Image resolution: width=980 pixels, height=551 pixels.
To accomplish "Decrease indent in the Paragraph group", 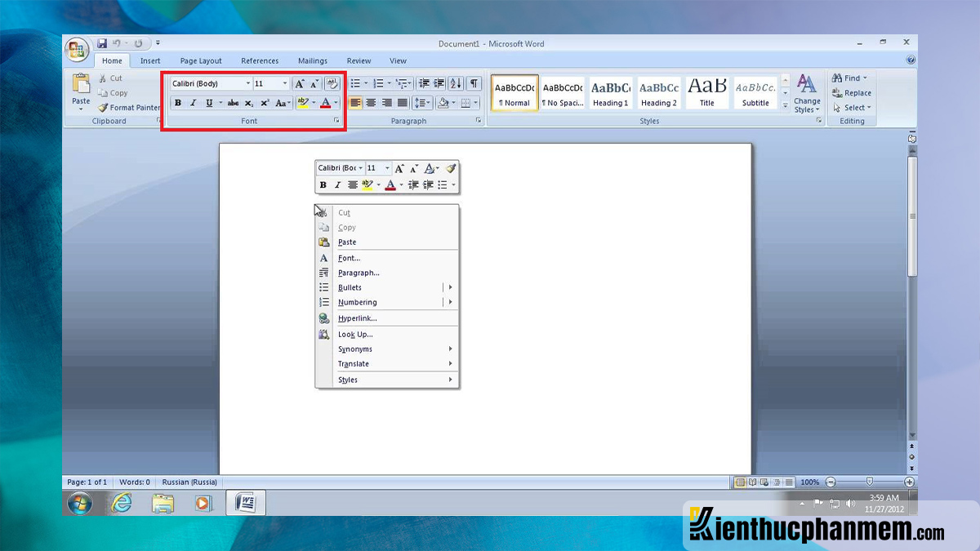I will point(424,83).
